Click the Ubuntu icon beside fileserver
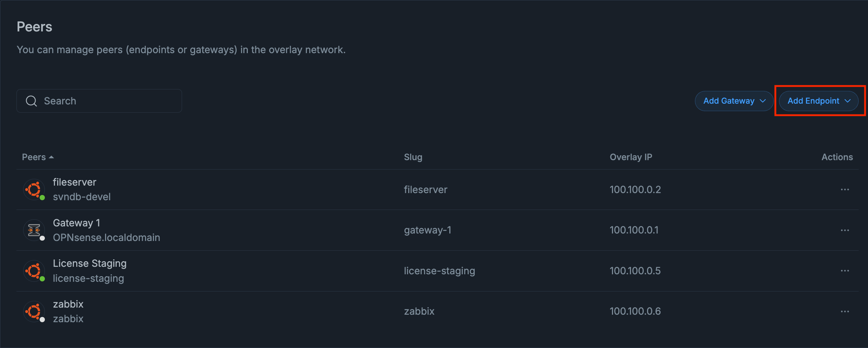 click(x=34, y=189)
